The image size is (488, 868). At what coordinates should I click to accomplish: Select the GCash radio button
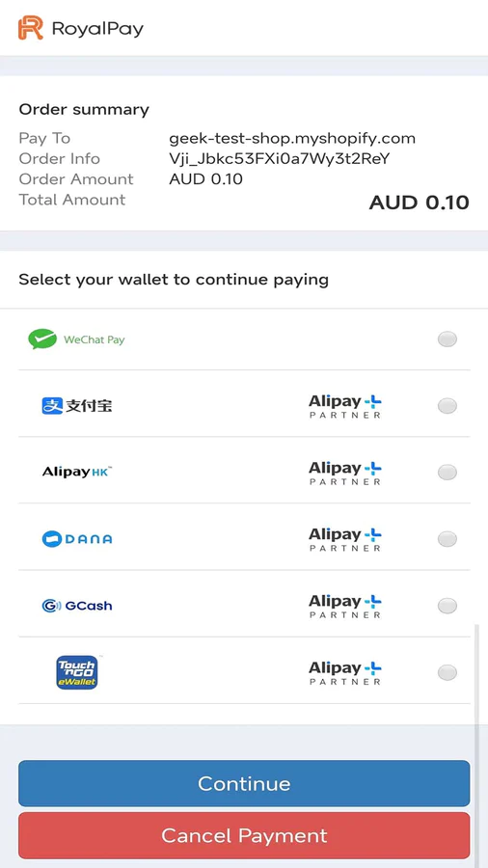click(447, 607)
